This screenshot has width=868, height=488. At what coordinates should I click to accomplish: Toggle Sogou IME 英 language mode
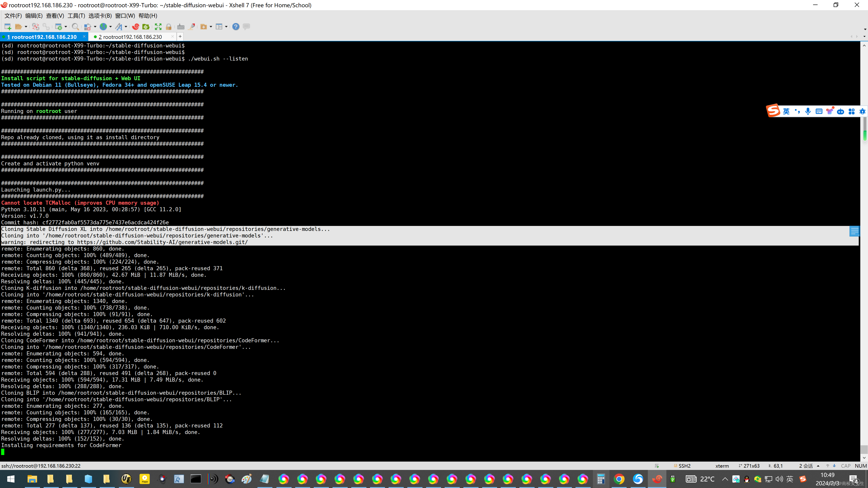click(786, 111)
